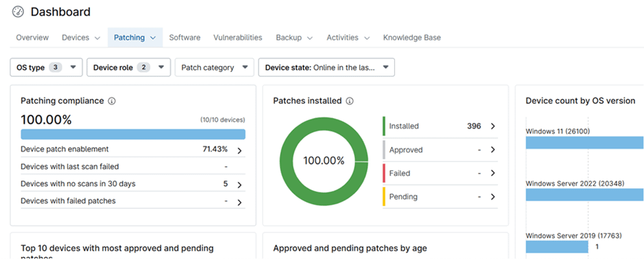644x259 pixels.
Task: Expand the Devices tab chevron
Action: [97, 38]
